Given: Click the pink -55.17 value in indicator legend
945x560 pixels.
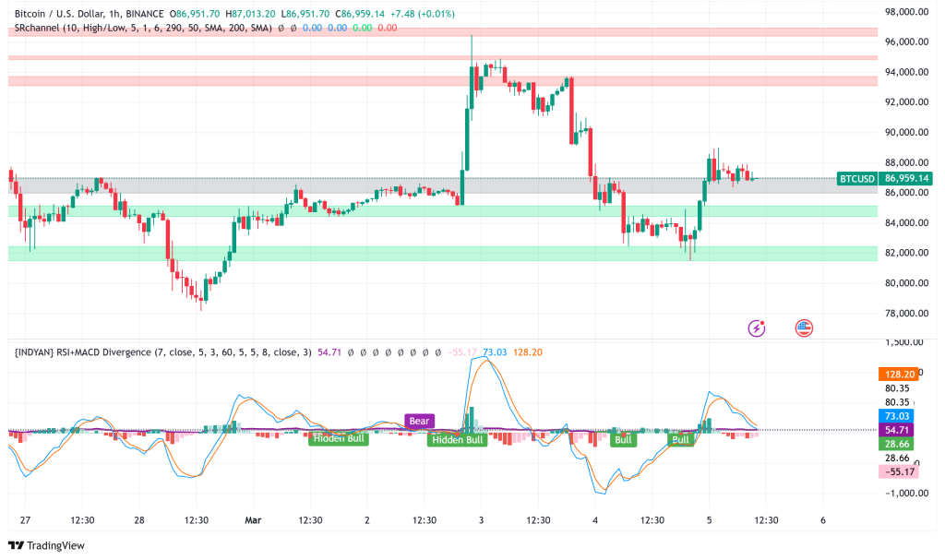Looking at the screenshot, I should 463,352.
